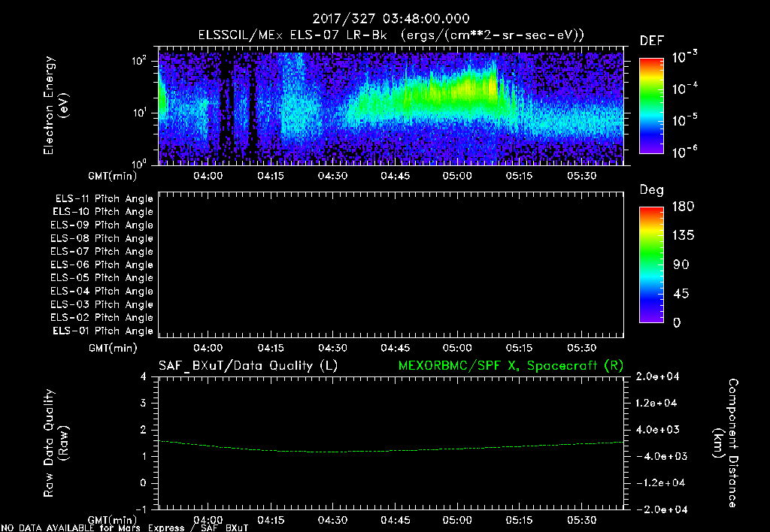Viewport: 770px width, 532px height.
Task: Click the 3 tick on the data quality axis
Action: (143, 403)
